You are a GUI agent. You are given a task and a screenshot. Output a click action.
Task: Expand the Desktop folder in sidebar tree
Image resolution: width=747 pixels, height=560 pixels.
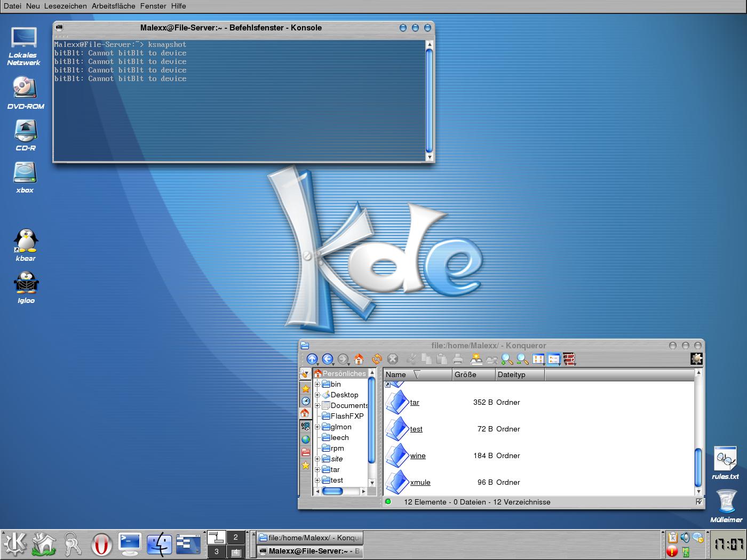(x=317, y=395)
